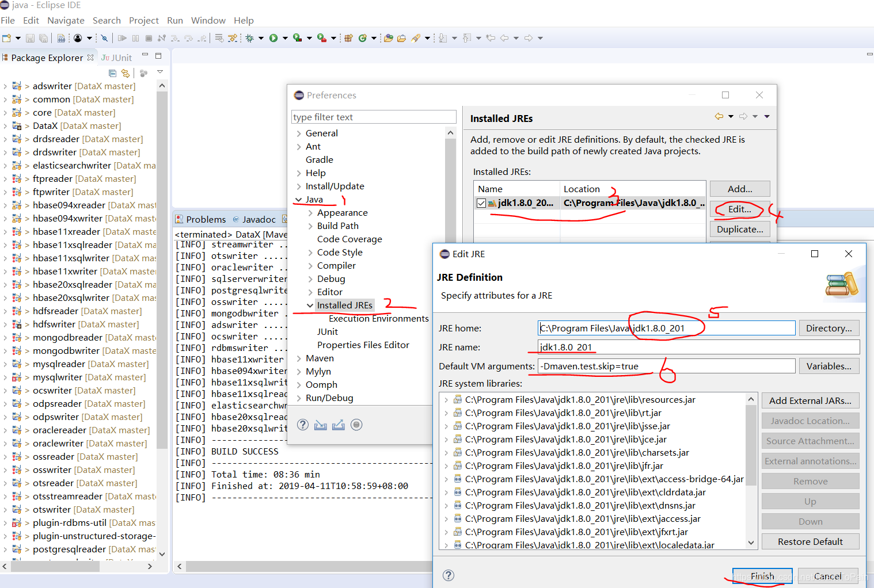Viewport: 874px width, 588px height.
Task: Minimize the Package Explorer view
Action: tap(145, 55)
